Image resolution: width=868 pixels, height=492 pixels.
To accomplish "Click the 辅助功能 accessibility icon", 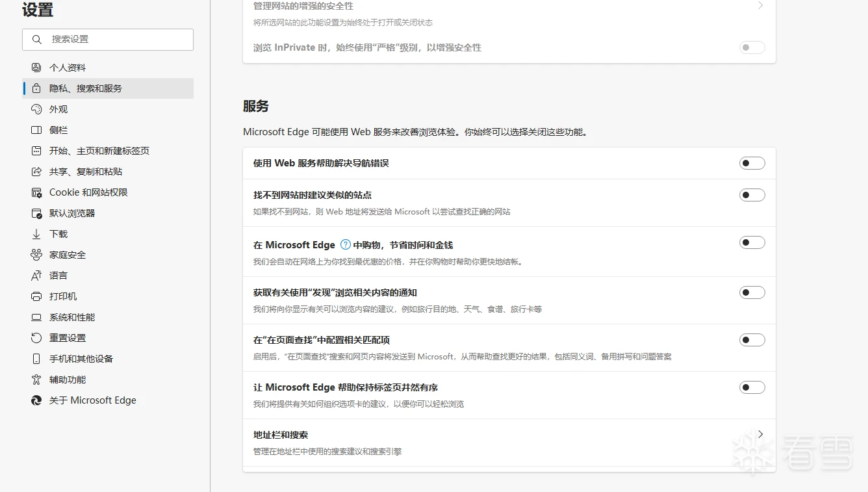I will 36,380.
